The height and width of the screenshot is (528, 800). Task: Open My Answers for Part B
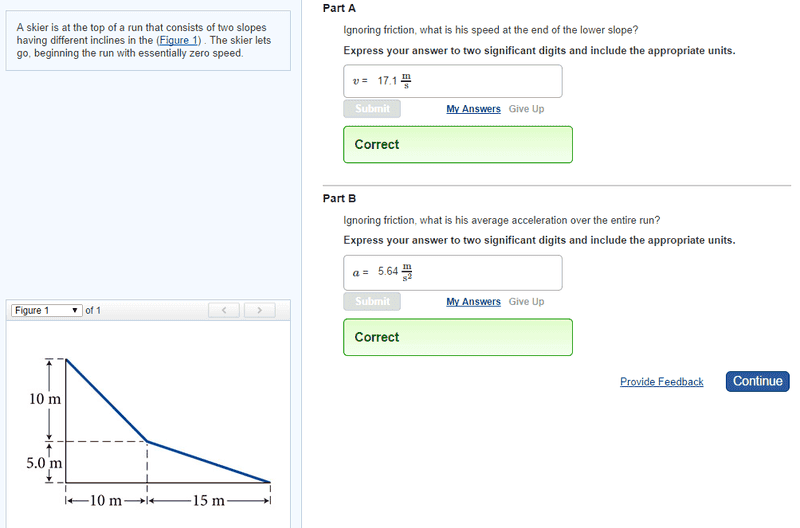pos(473,301)
